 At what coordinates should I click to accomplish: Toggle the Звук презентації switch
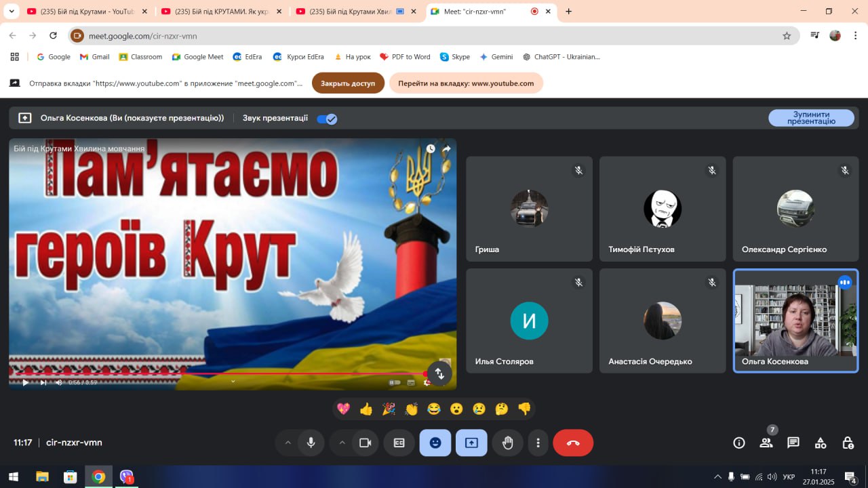pyautogui.click(x=327, y=119)
